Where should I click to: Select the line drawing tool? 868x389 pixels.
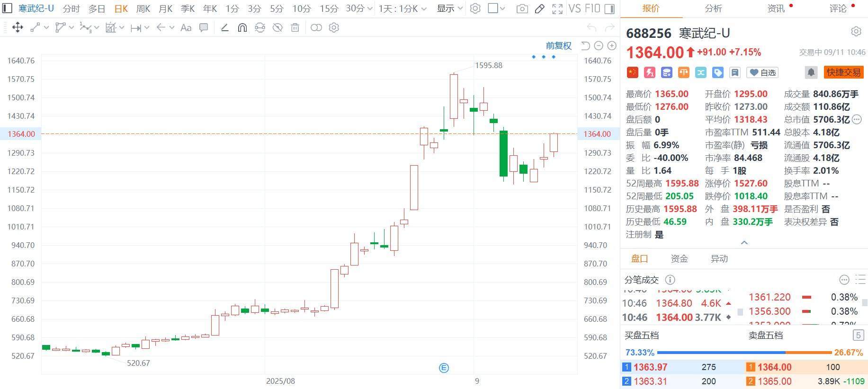pos(35,27)
